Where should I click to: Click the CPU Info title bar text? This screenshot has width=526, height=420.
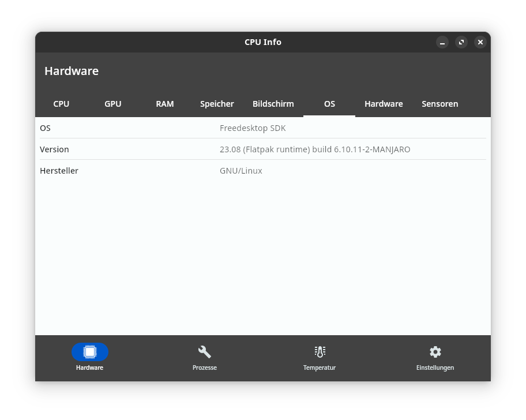pos(263,42)
